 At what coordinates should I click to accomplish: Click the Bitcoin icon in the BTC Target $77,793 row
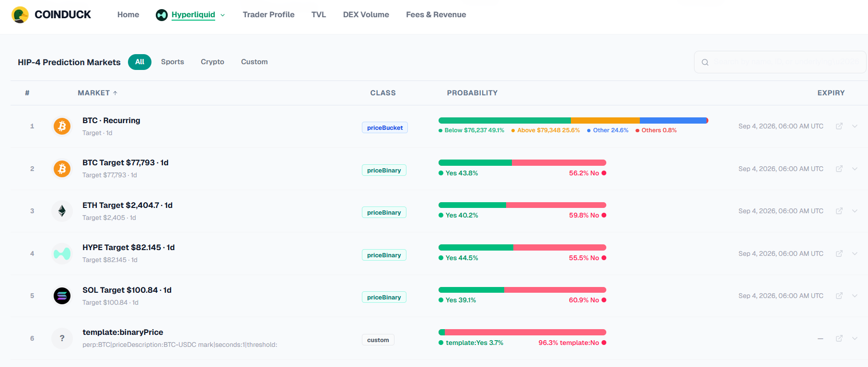click(62, 169)
